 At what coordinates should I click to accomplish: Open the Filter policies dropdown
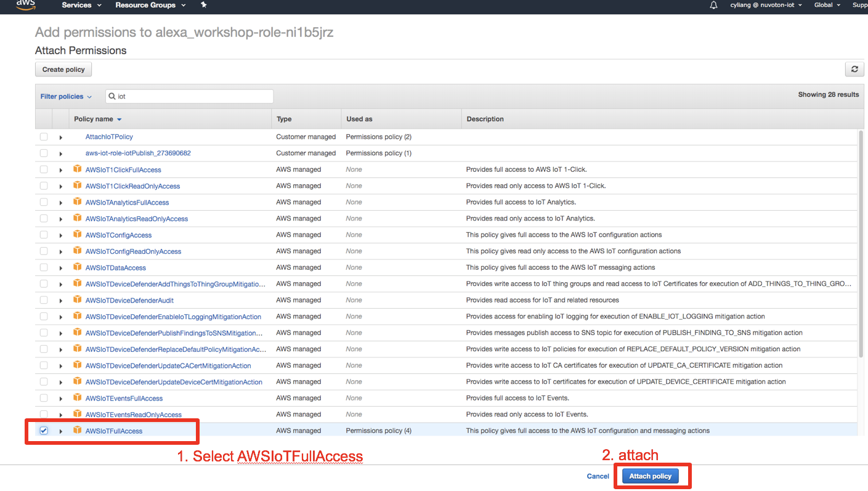(66, 97)
